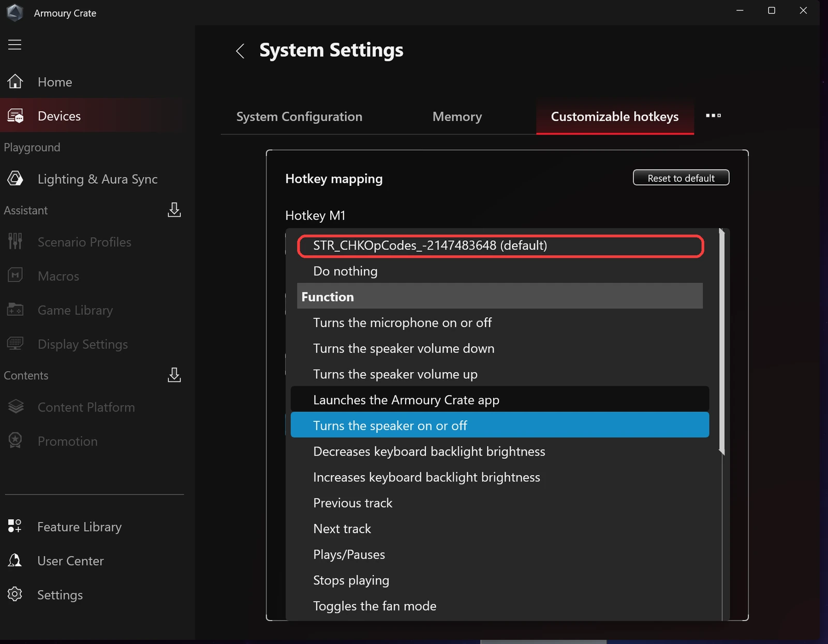Open the three-dot more tabs menu

(713, 115)
